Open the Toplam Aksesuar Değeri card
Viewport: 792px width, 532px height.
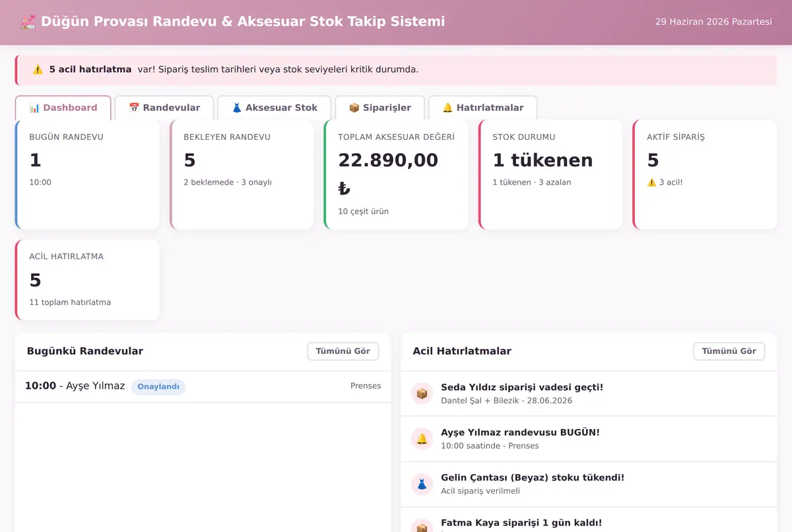[396, 174]
